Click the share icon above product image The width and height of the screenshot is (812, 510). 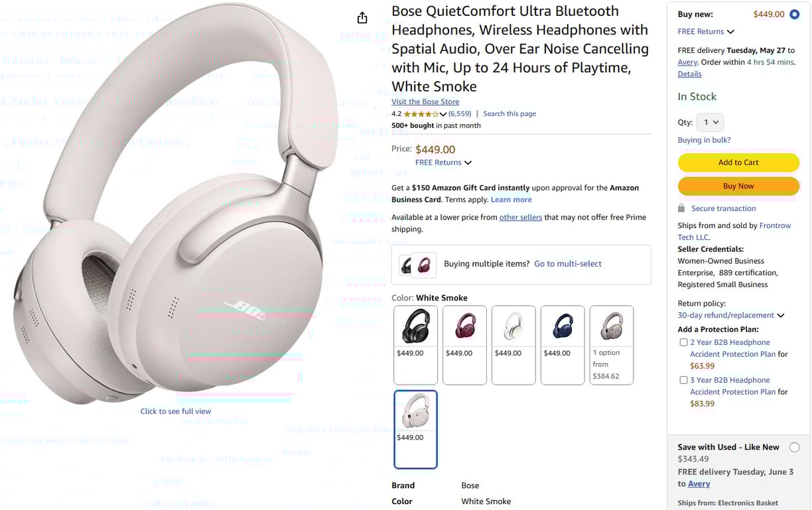362,18
